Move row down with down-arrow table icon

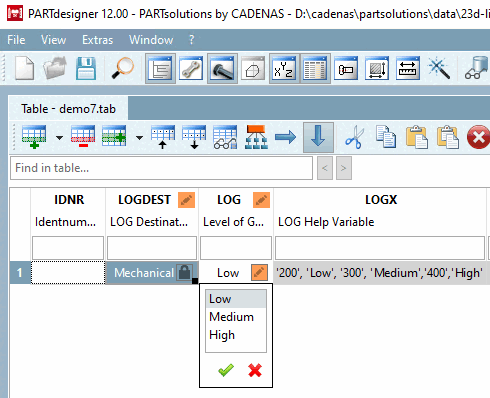pos(194,137)
